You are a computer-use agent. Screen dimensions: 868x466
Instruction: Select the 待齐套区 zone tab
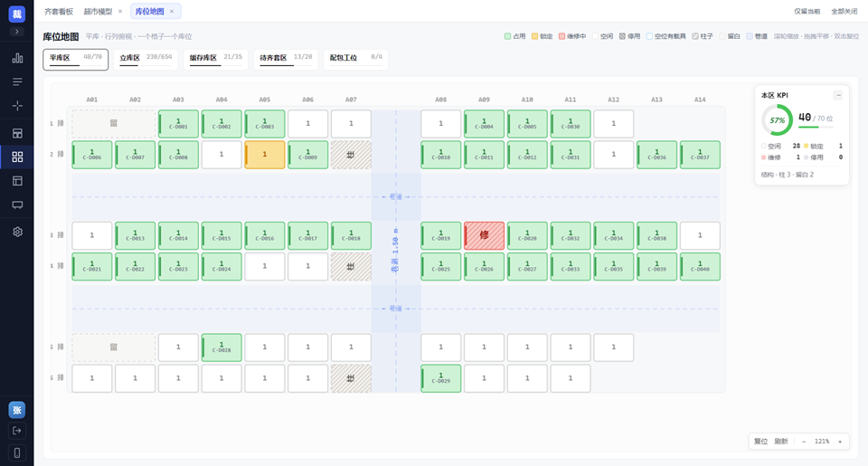coord(286,60)
